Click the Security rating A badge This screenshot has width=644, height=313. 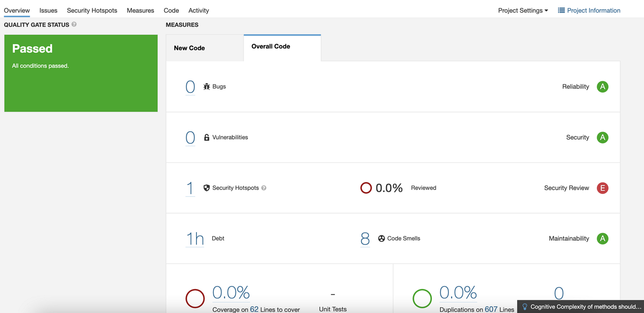coord(603,137)
